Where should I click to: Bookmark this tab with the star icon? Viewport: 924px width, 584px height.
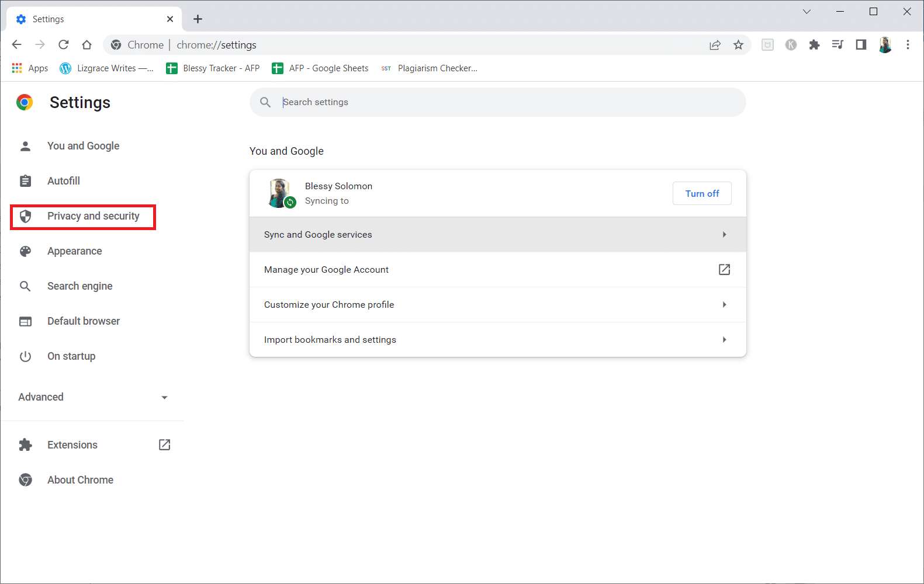pyautogui.click(x=738, y=45)
